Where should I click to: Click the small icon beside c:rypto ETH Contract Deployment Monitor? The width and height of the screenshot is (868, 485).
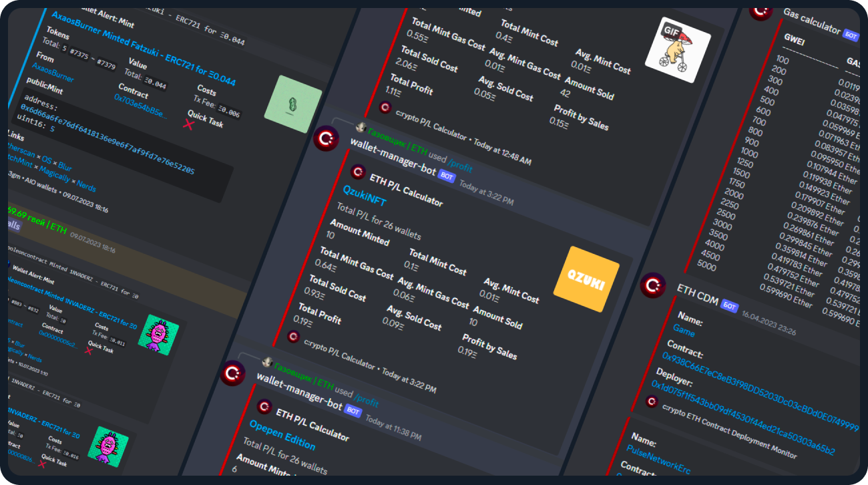coord(652,401)
